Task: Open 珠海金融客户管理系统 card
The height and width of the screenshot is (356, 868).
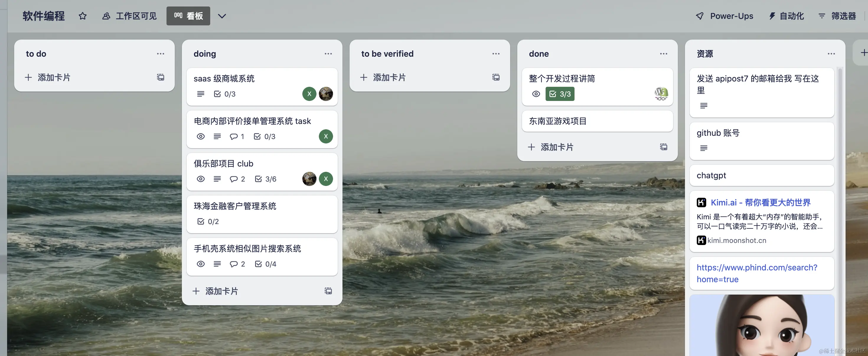Action: (262, 214)
